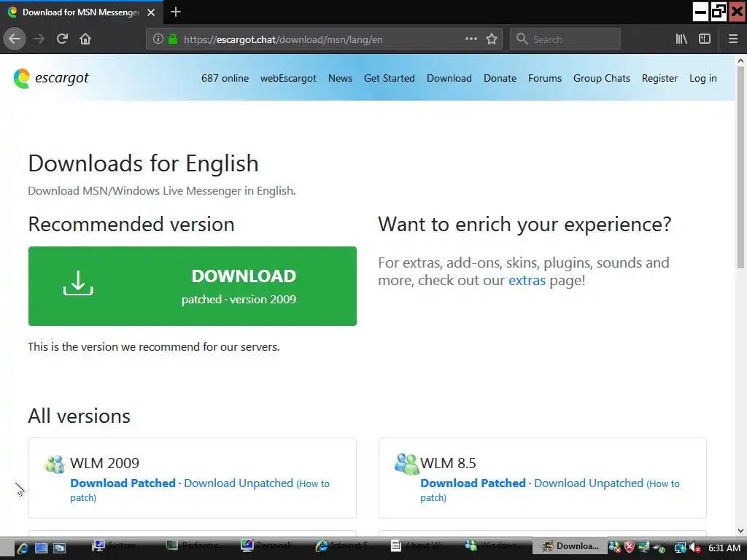
Task: Open the Performance taskbar button
Action: [x=196, y=545]
